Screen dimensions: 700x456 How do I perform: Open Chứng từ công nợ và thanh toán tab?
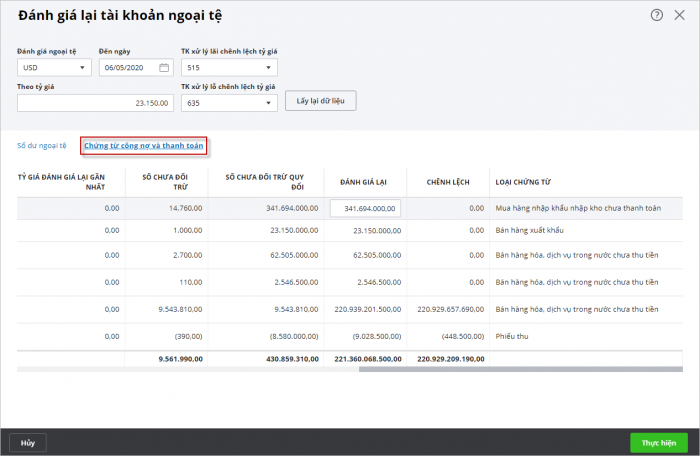point(144,146)
